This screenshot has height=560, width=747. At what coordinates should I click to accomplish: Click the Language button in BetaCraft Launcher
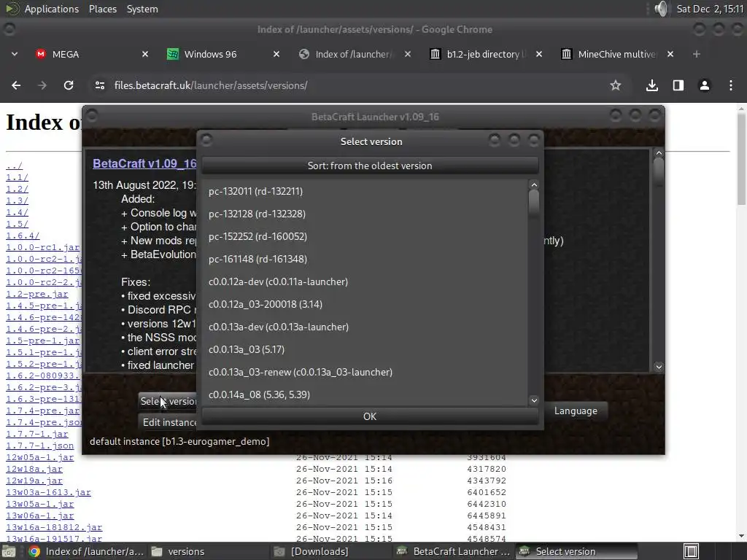tap(576, 411)
